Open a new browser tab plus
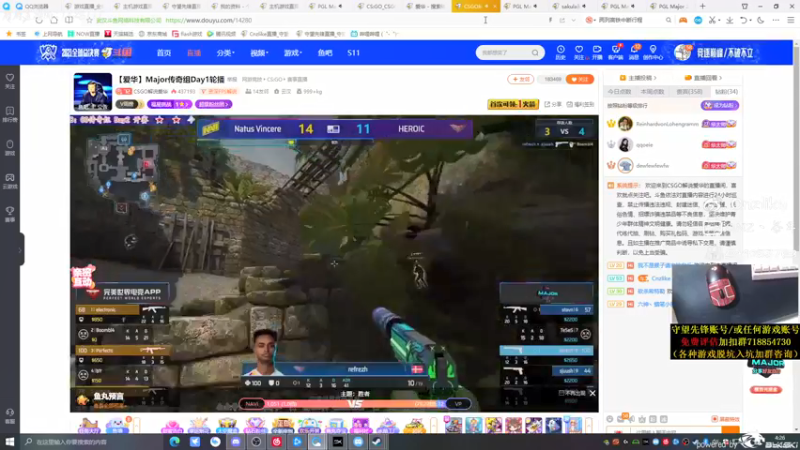 point(702,6)
